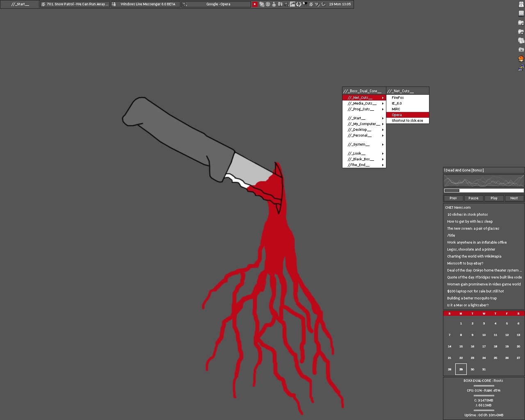Click the gear-shaped tray icon

267,4
